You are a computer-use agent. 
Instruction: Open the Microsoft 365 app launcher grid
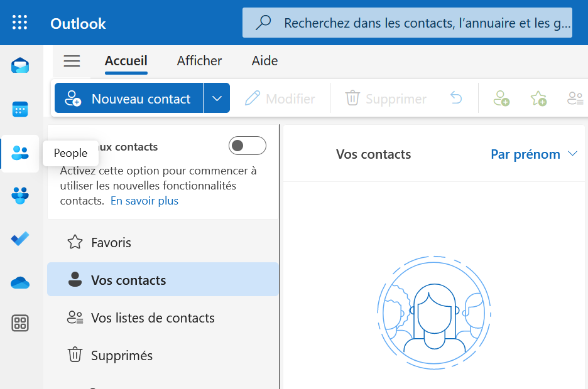click(19, 23)
